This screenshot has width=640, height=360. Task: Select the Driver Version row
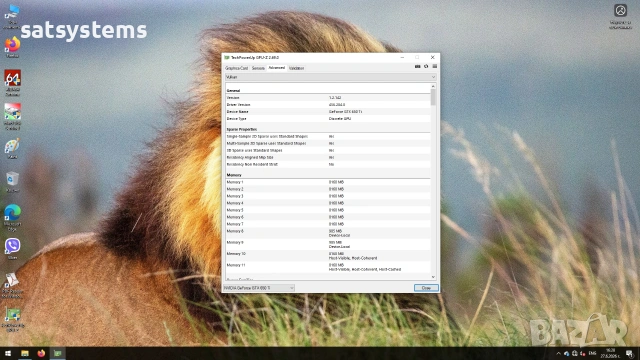(328, 104)
